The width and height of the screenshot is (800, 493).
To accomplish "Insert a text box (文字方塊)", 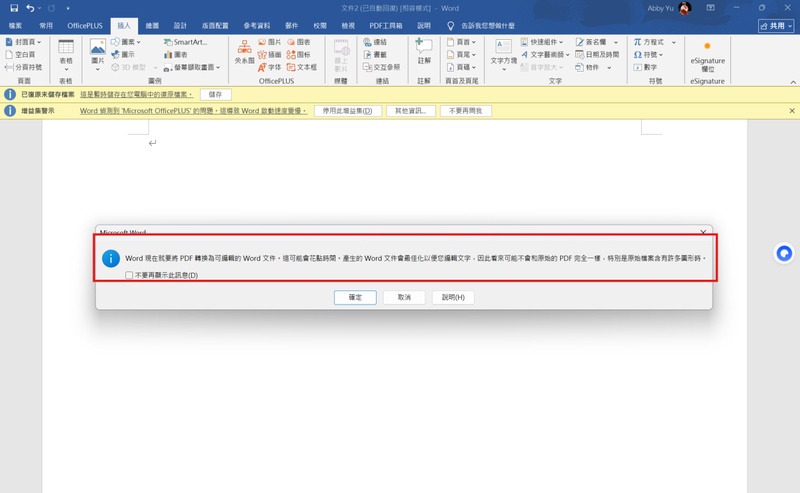I will tap(504, 54).
